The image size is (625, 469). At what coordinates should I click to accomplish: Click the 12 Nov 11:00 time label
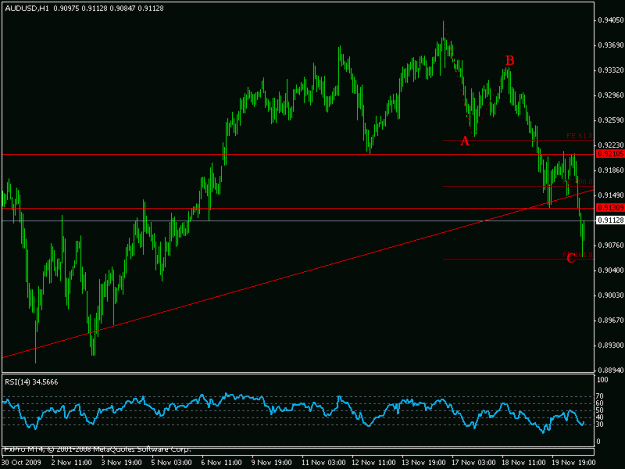pos(373,463)
